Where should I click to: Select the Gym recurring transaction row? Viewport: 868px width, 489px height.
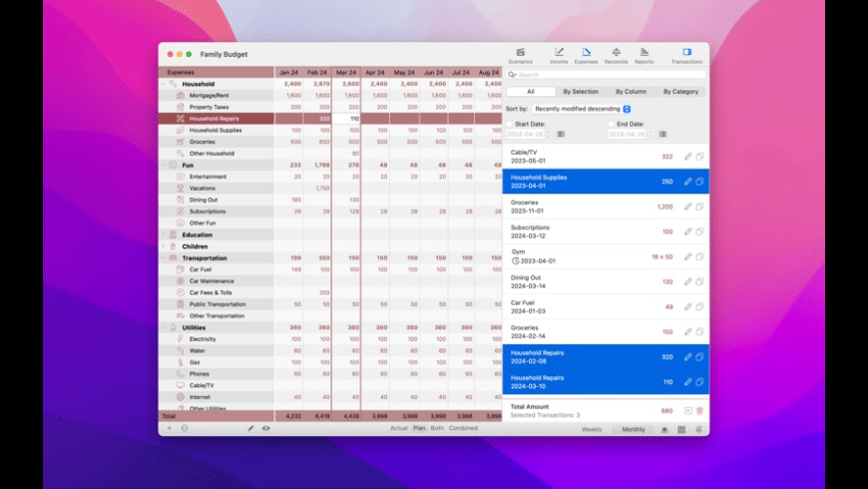[606, 256]
